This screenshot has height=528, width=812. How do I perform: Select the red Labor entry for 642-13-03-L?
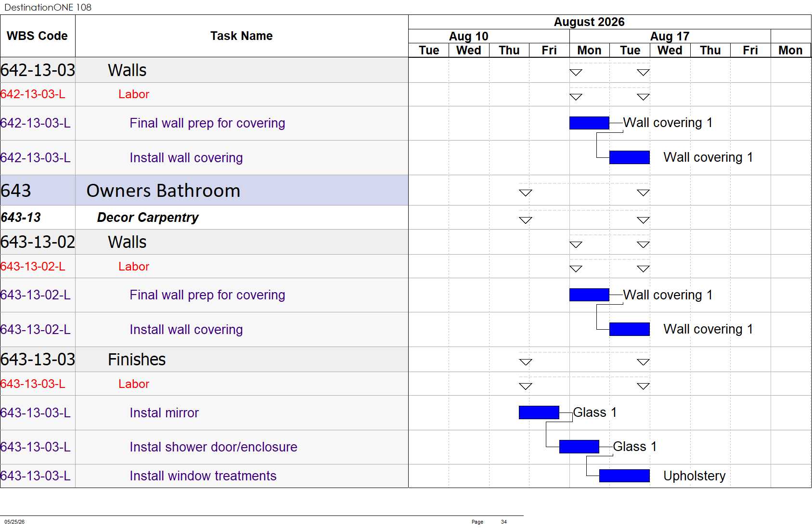[x=134, y=94]
